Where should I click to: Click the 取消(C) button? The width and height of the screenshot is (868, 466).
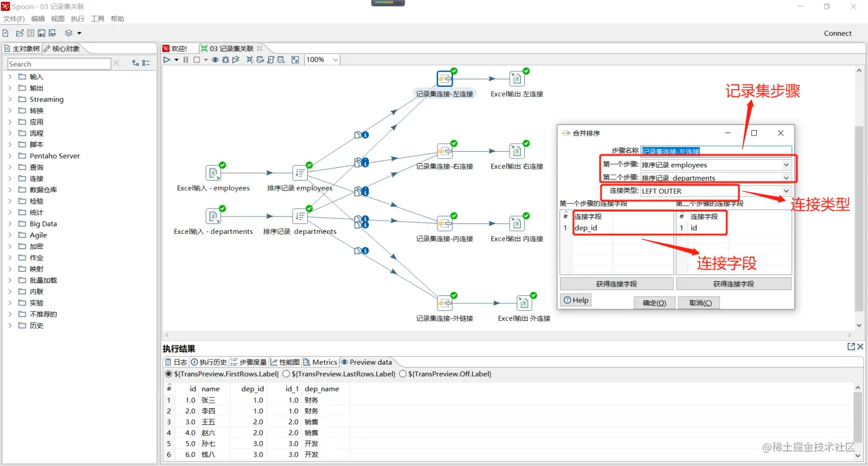pyautogui.click(x=700, y=303)
